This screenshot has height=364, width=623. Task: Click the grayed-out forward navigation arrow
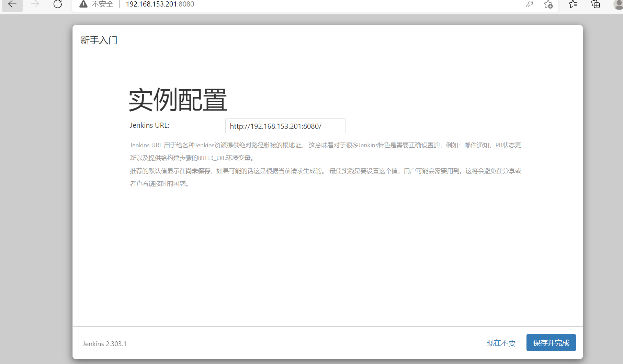tap(35, 5)
